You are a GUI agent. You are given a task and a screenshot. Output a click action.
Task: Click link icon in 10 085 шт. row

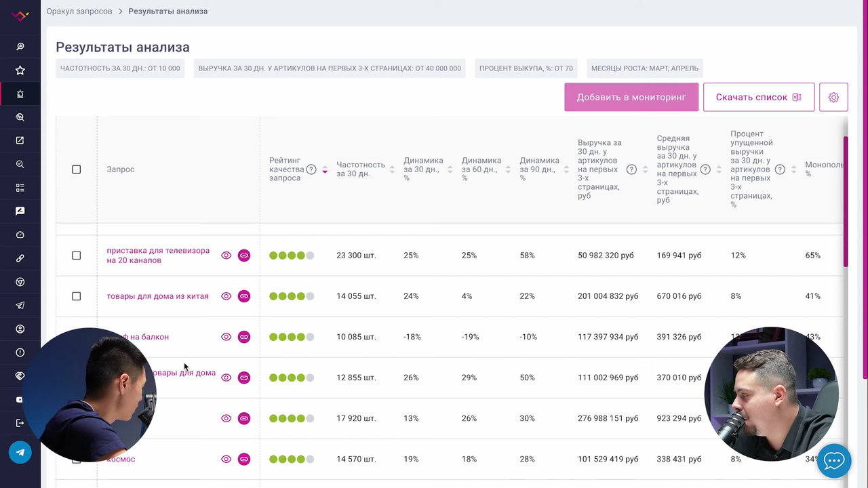click(x=244, y=337)
